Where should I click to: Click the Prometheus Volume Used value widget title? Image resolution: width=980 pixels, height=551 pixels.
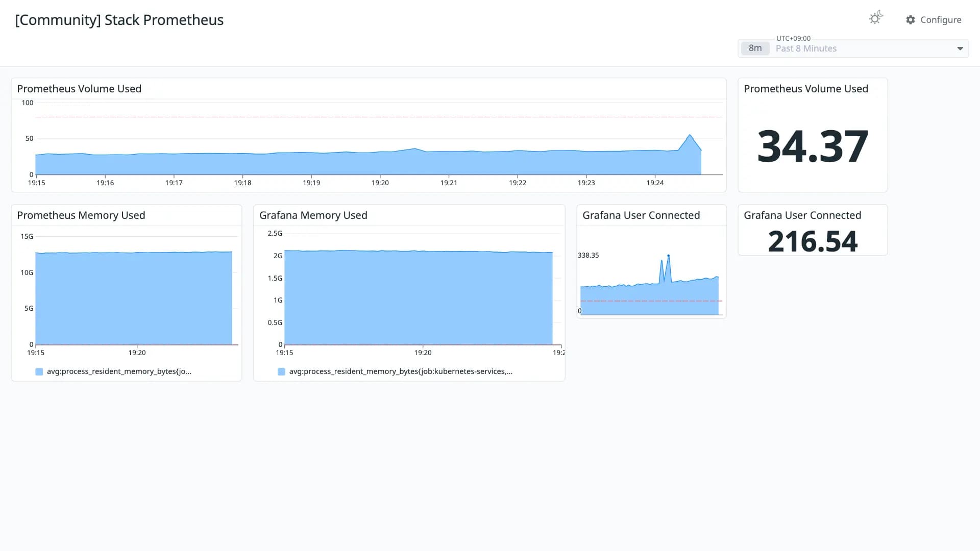(806, 89)
